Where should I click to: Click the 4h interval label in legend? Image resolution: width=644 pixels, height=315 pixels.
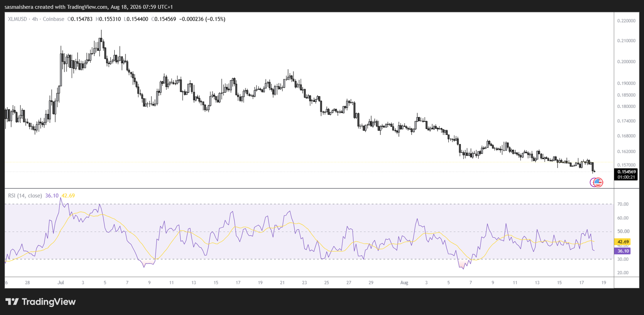click(35, 19)
